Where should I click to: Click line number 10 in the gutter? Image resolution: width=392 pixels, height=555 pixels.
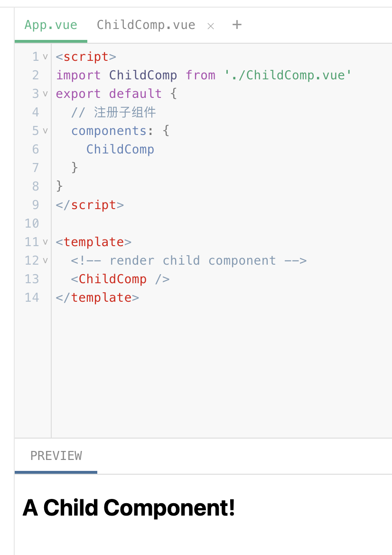click(32, 223)
